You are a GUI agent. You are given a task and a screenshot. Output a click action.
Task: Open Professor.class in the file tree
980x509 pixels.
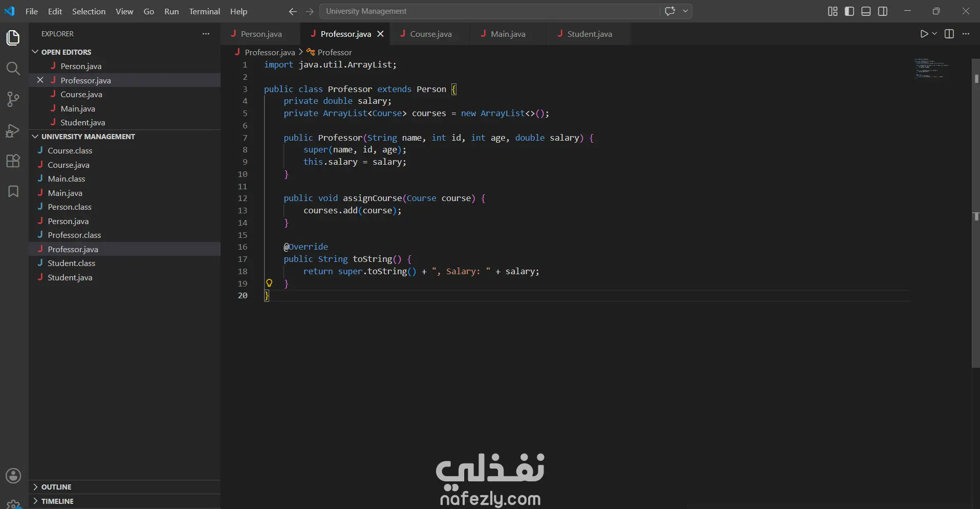pos(124,235)
